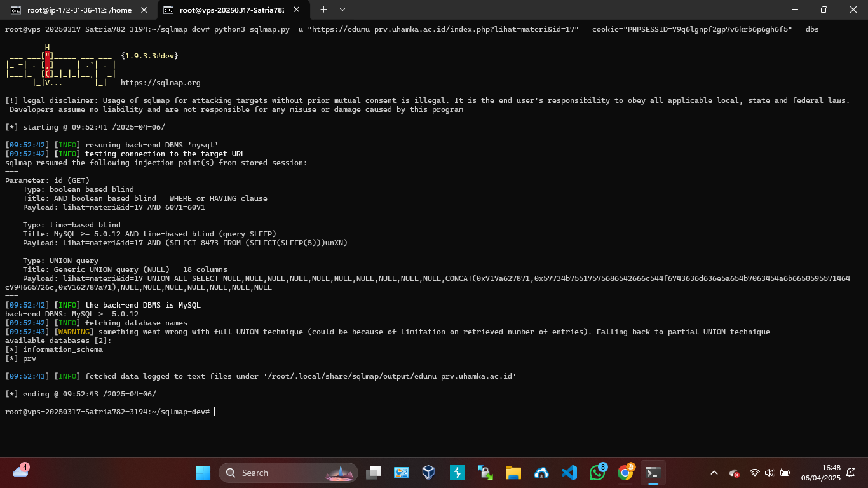
Task: Open the monitor-picture app next to Task View
Action: click(401, 473)
